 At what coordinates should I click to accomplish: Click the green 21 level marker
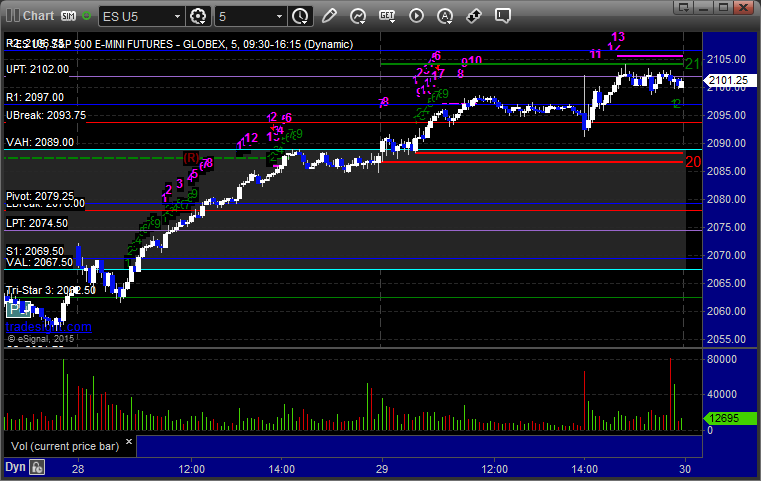[x=693, y=64]
